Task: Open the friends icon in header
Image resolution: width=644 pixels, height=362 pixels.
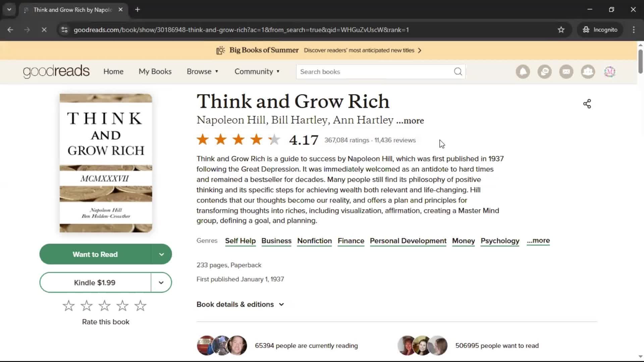Action: 588,72
